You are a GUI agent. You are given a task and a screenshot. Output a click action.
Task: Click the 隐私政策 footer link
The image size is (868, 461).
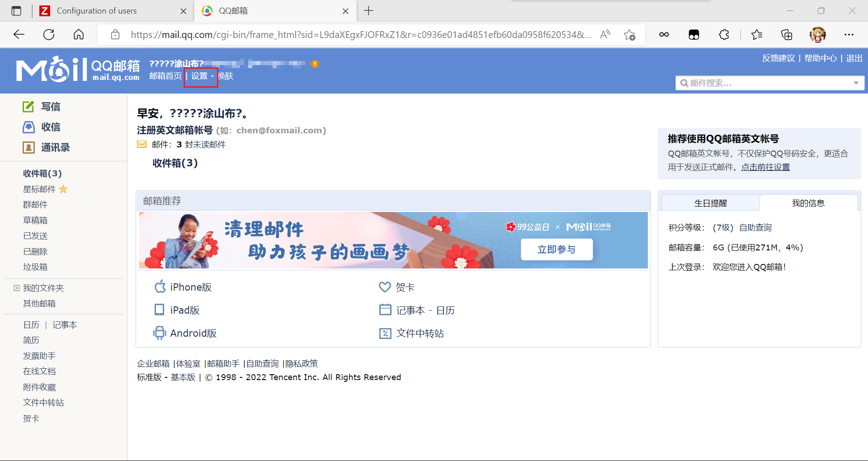click(302, 364)
